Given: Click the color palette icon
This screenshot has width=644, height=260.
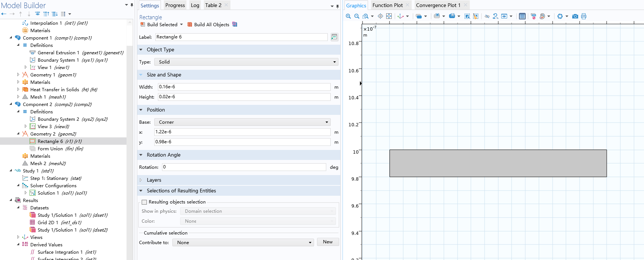Looking at the screenshot, I should (x=542, y=16).
